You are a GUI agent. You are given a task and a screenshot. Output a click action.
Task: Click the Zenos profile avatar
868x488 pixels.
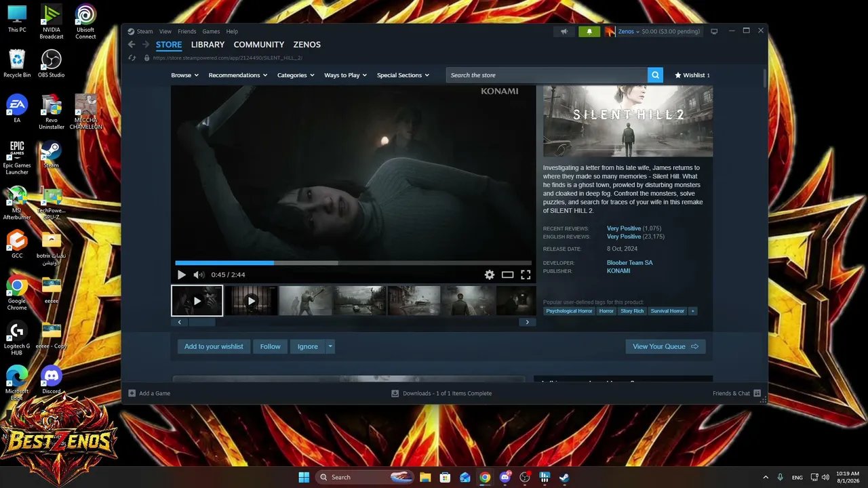point(610,31)
